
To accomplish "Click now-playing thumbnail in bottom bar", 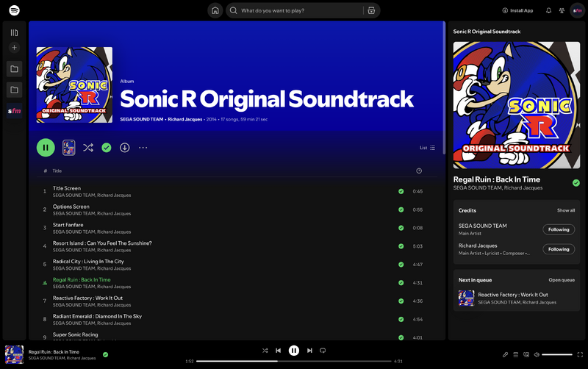I will click(14, 355).
